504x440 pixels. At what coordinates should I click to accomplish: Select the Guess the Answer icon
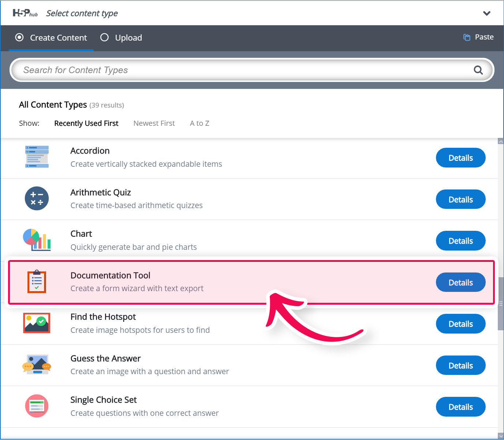(x=37, y=364)
